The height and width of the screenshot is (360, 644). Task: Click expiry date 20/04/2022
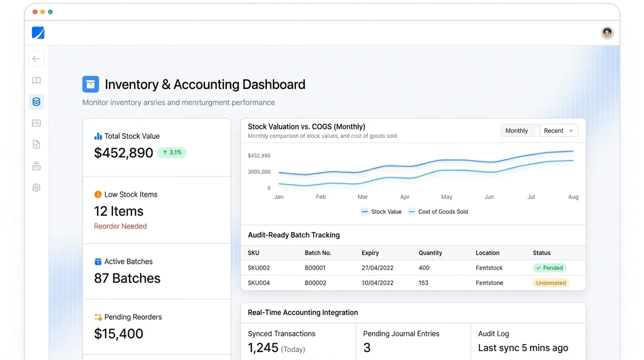pos(377,283)
